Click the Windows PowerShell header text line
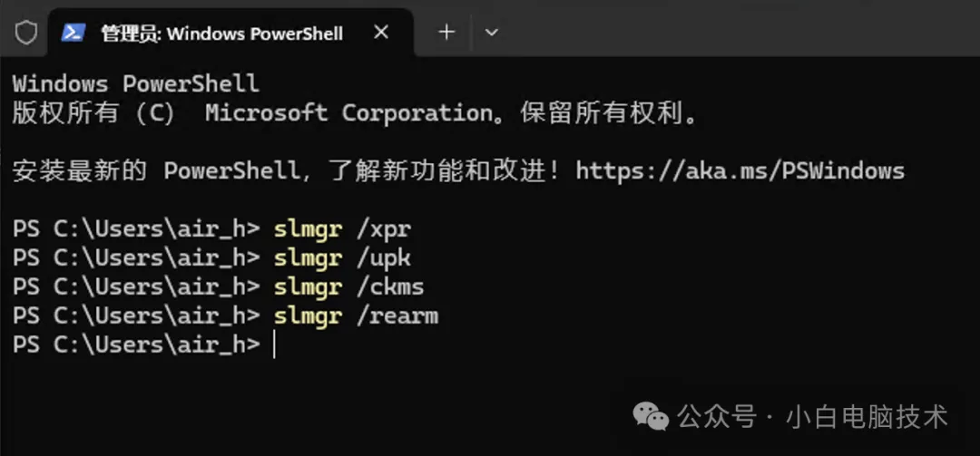This screenshot has height=456, width=980. click(x=135, y=84)
